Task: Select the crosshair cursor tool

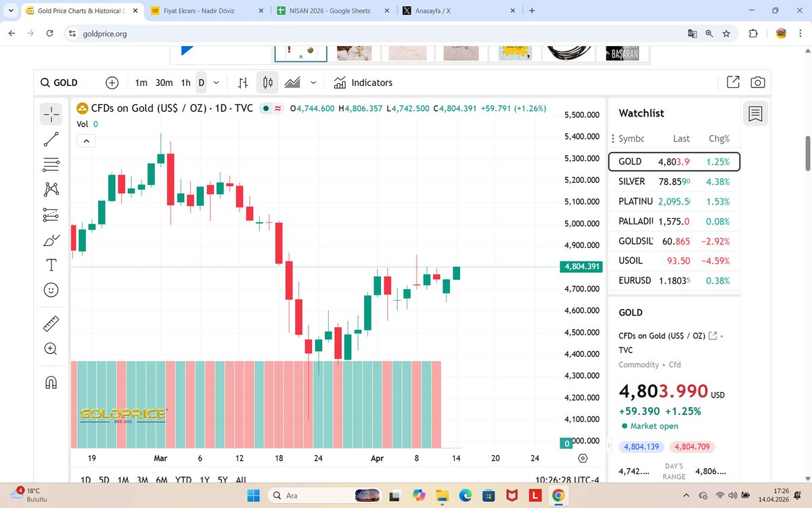Action: click(51, 114)
